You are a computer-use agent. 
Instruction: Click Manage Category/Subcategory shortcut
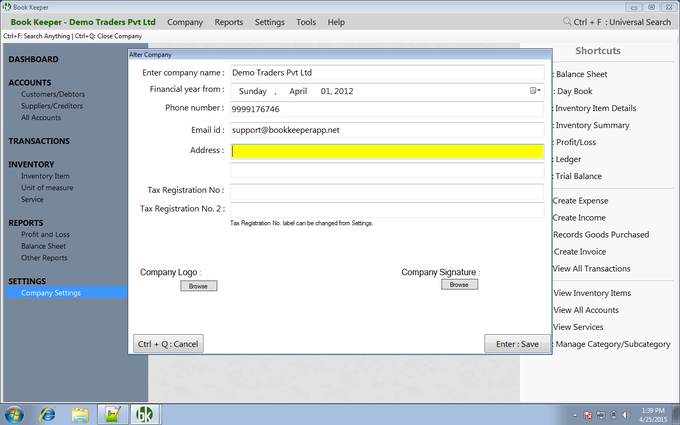(x=613, y=344)
